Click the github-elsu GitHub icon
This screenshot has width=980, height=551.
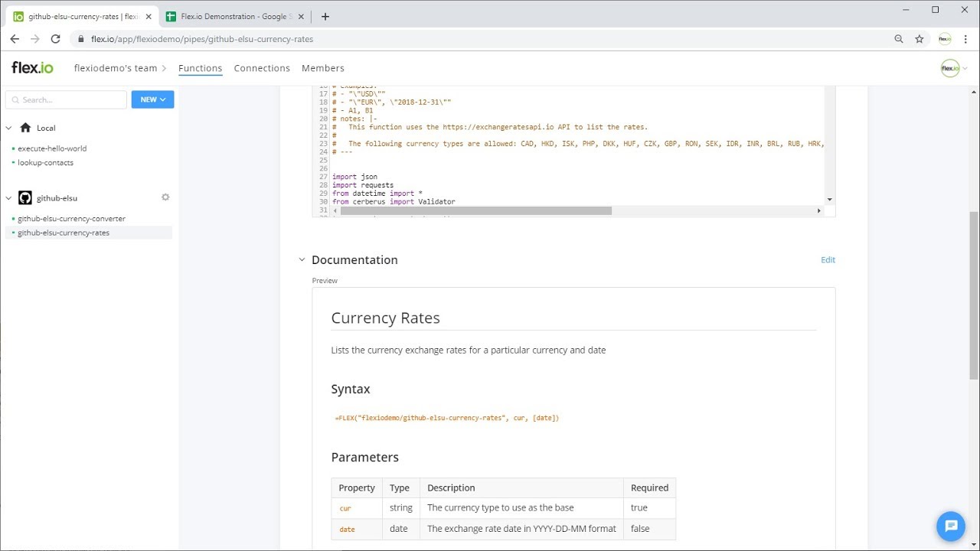pyautogui.click(x=24, y=198)
